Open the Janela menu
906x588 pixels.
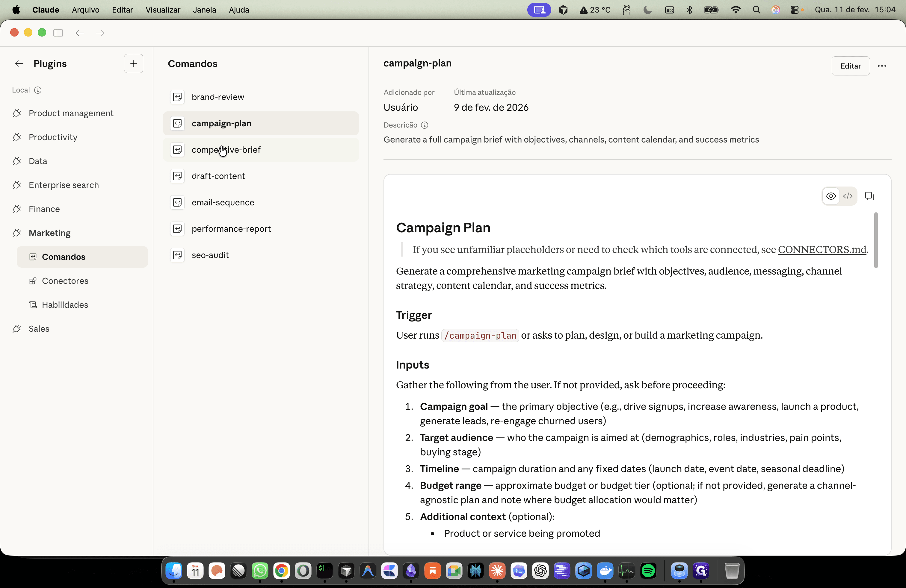204,10
